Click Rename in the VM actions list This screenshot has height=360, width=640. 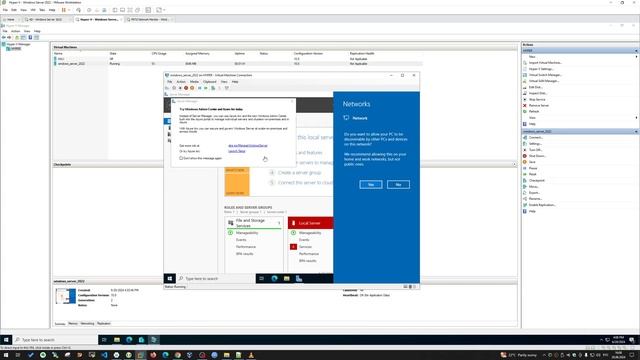click(x=535, y=199)
